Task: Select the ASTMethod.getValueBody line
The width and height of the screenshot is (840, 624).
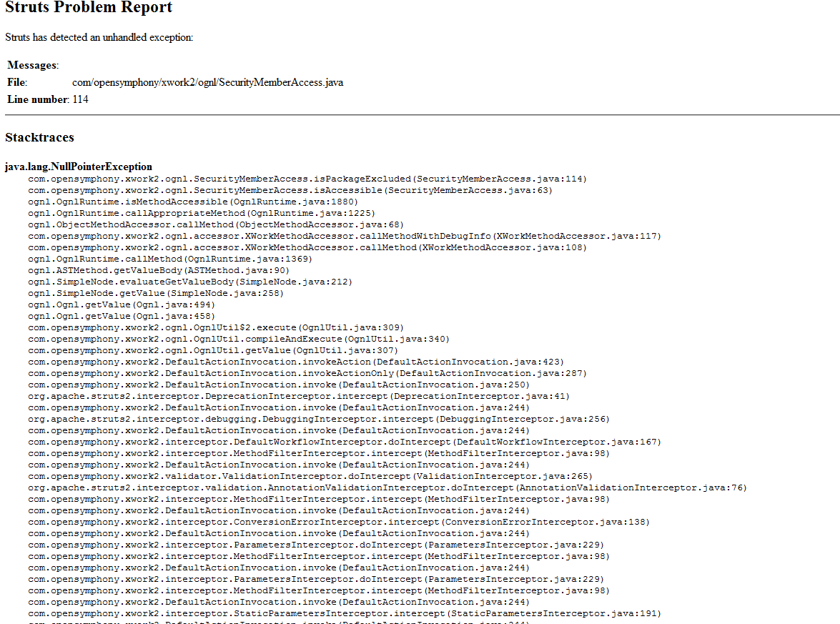Action: click(x=159, y=270)
